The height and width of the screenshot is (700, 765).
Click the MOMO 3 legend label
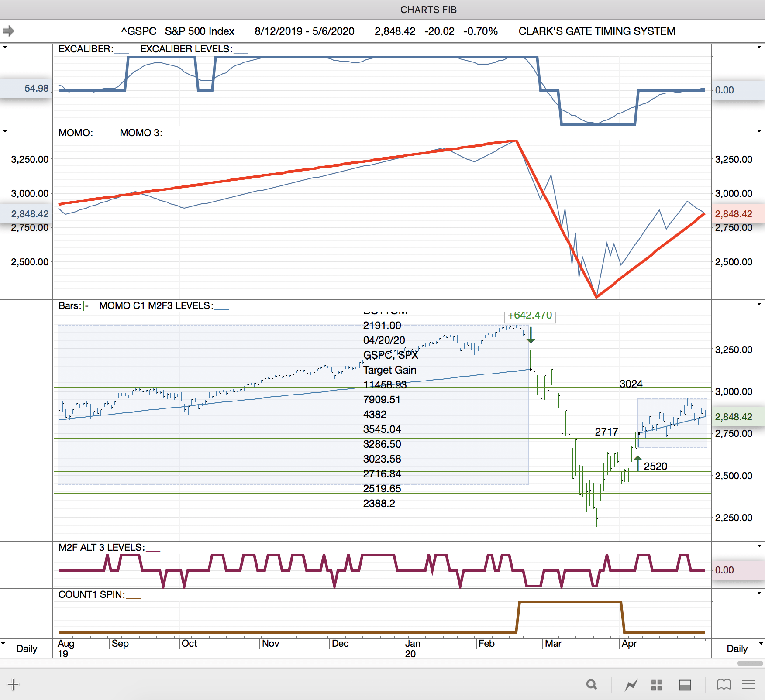[x=141, y=133]
